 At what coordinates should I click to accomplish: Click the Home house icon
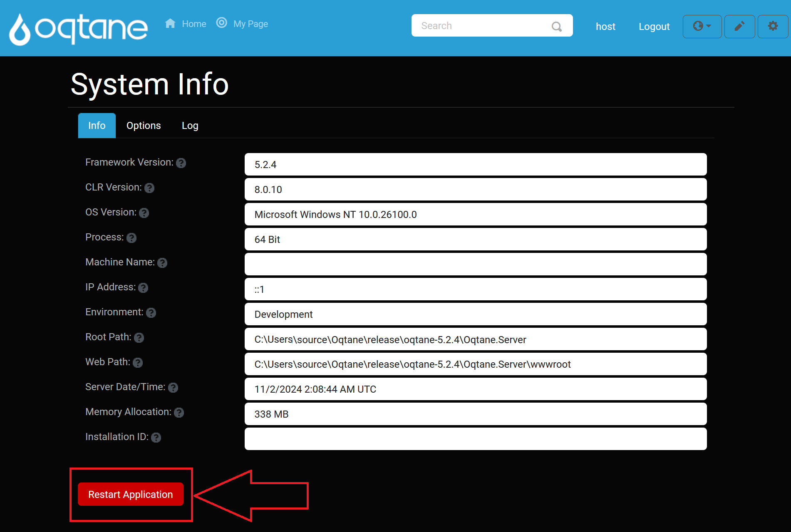170,23
